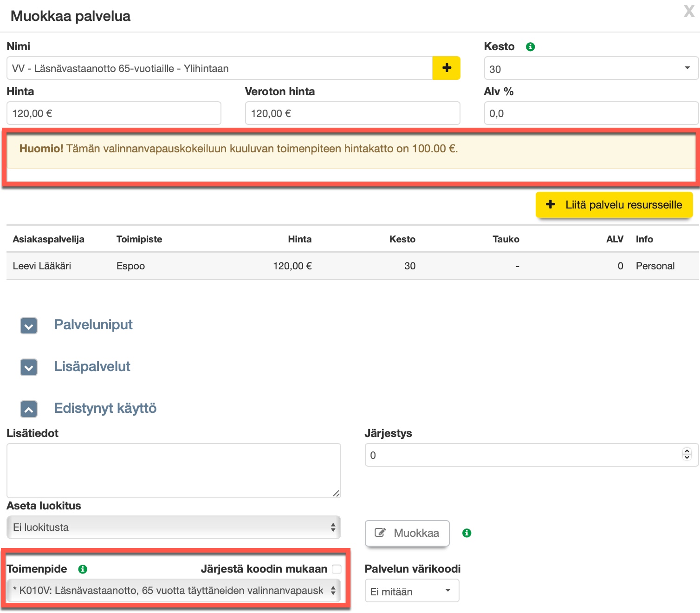Click into the Veroton hinta field

coord(352,113)
